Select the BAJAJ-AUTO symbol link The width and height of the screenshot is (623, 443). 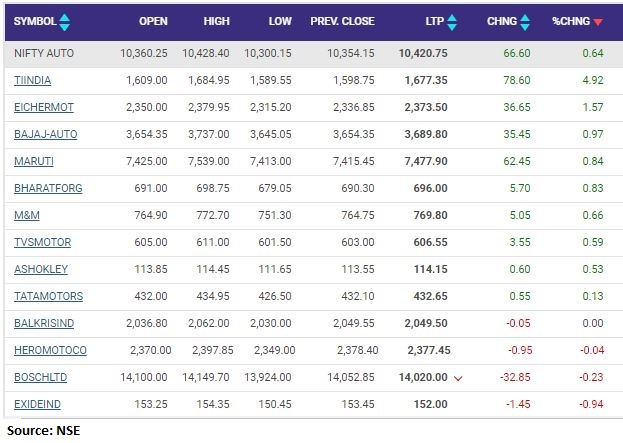pos(46,133)
